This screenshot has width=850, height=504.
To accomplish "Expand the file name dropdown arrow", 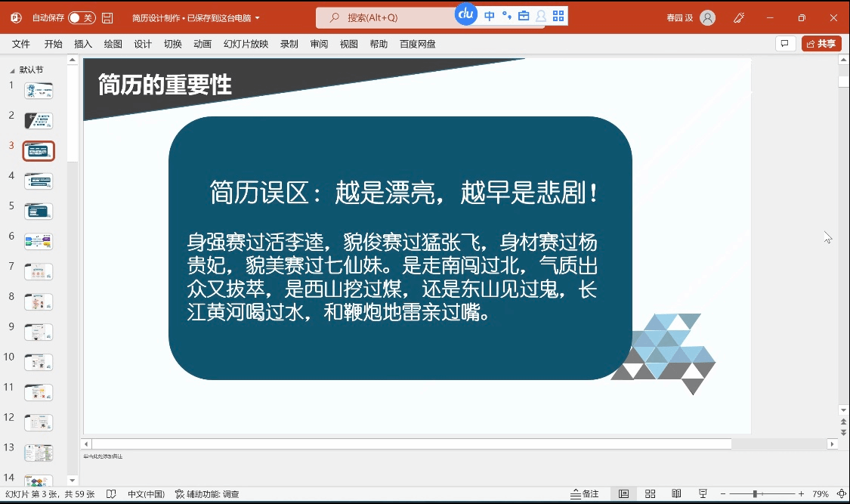I will [258, 18].
